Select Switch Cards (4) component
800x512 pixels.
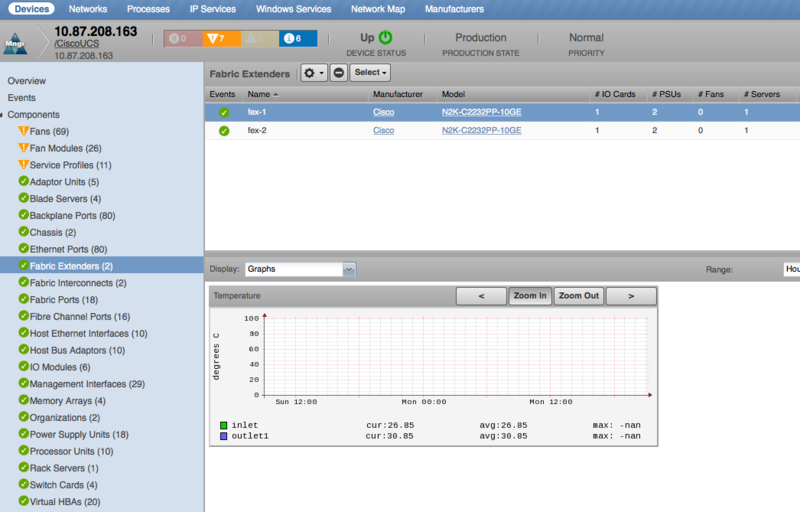63,485
